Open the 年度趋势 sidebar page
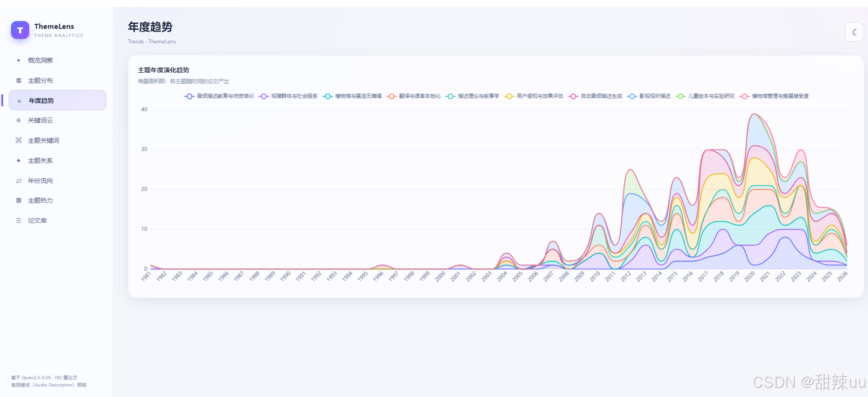Image resolution: width=868 pixels, height=397 pixels. tap(57, 100)
